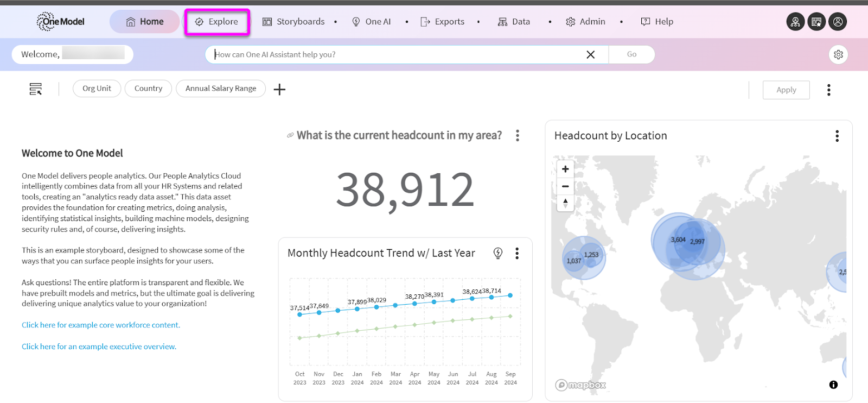
Task: Go to the Storyboards menu
Action: 294,22
